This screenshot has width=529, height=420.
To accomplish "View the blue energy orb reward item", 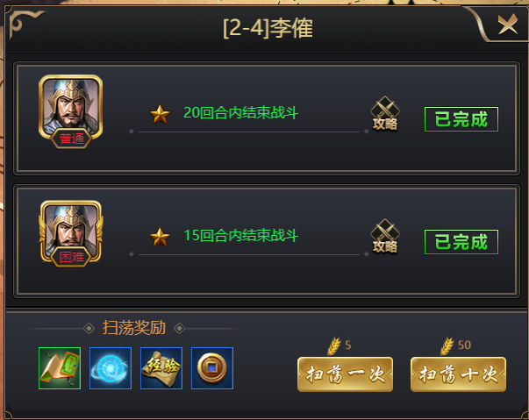I will tap(111, 368).
